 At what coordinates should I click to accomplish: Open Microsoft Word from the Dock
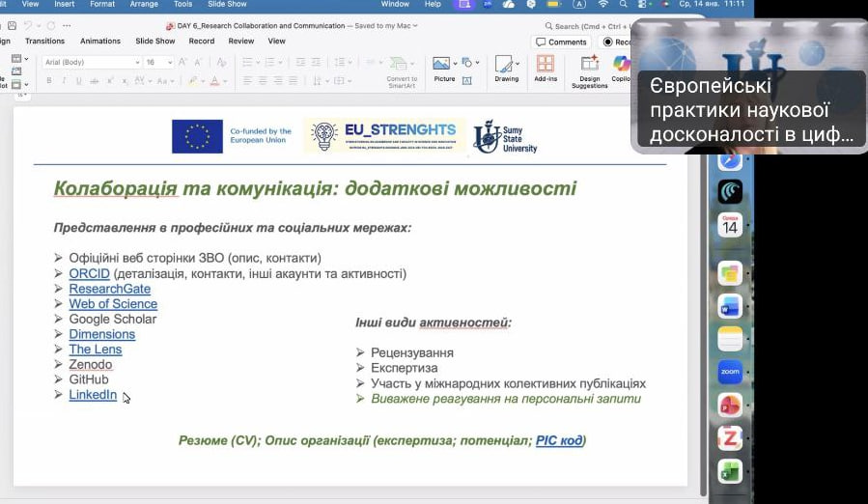coord(730,306)
